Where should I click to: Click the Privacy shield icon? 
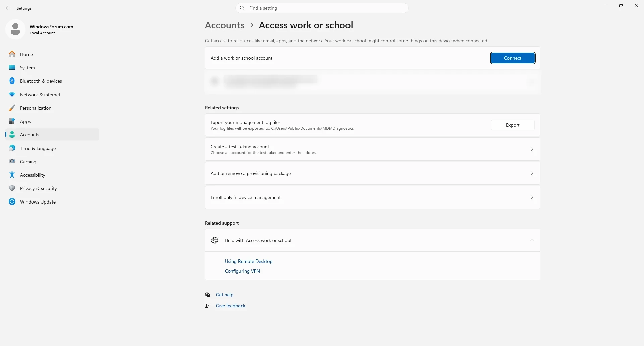12,188
